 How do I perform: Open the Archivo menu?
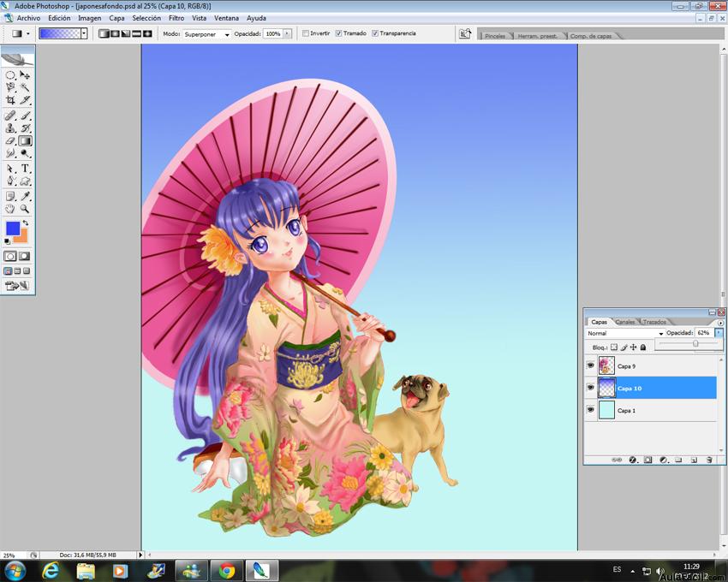[x=29, y=18]
